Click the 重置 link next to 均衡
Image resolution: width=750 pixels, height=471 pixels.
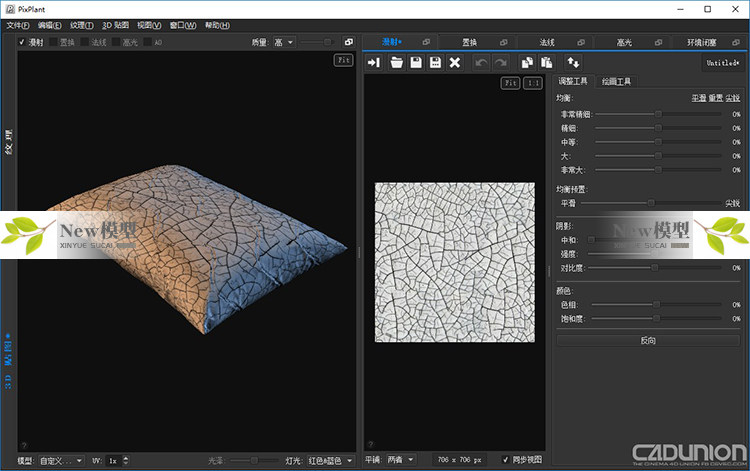716,98
